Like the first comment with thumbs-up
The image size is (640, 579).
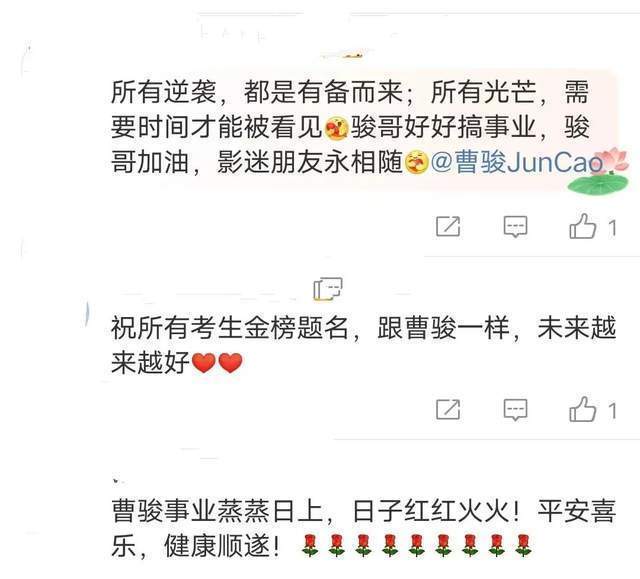coord(582,226)
